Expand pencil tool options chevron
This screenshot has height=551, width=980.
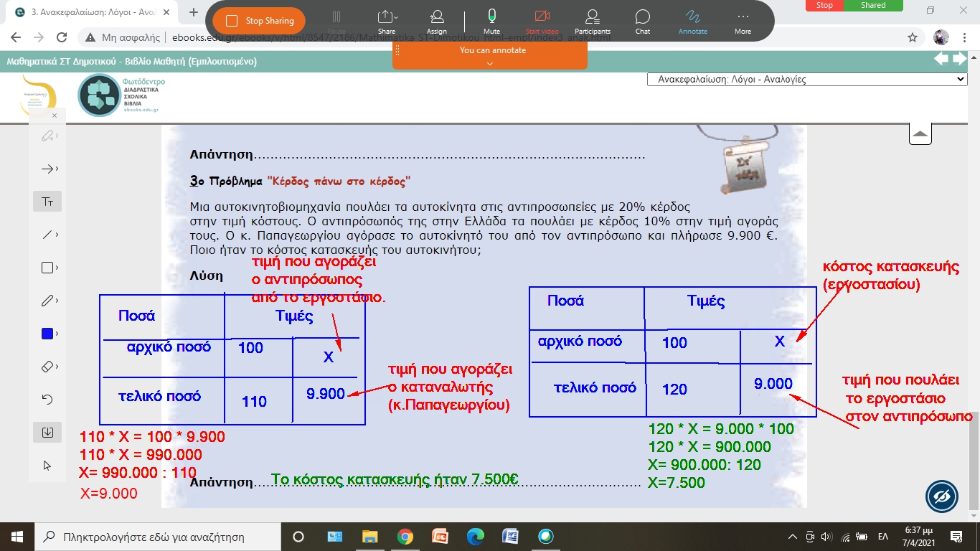[x=57, y=301]
